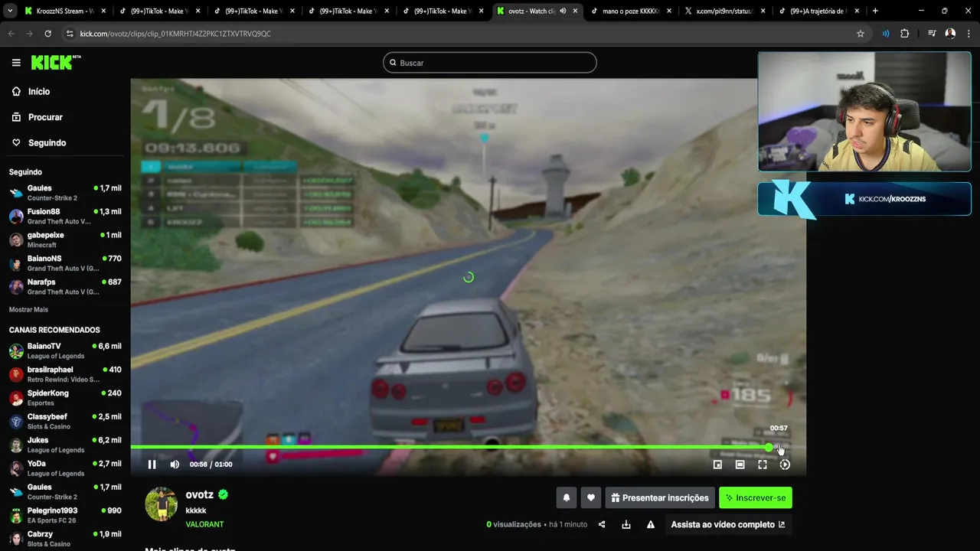Report the clip with warning icon
This screenshot has height=551, width=980.
651,524
